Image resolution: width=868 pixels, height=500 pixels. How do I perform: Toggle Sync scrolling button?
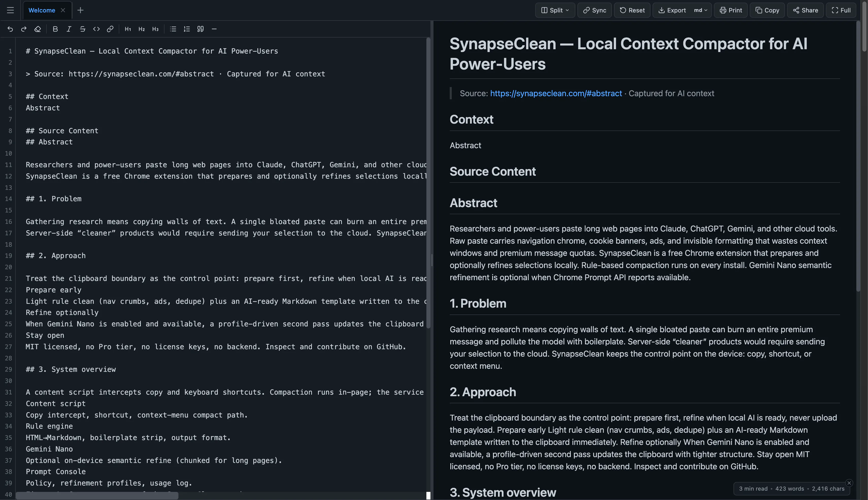tap(594, 10)
